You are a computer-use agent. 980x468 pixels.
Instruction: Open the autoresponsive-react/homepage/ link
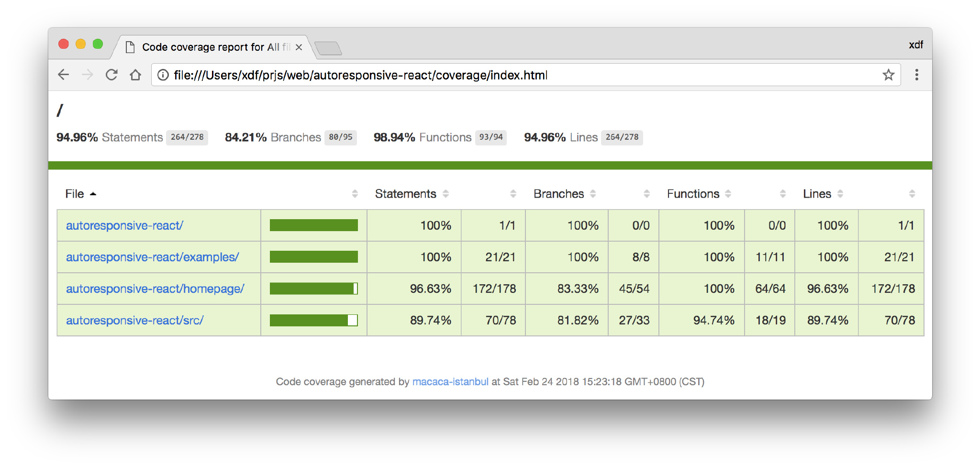click(x=155, y=289)
